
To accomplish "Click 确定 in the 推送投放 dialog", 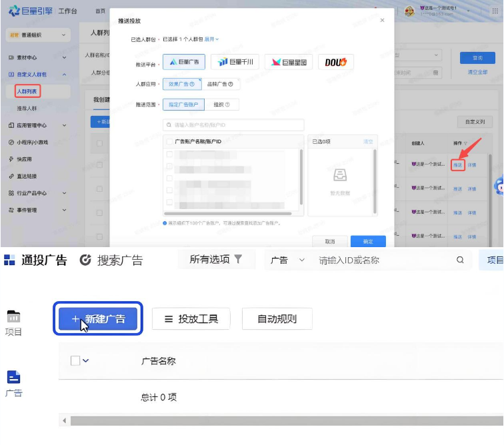I will tap(368, 242).
